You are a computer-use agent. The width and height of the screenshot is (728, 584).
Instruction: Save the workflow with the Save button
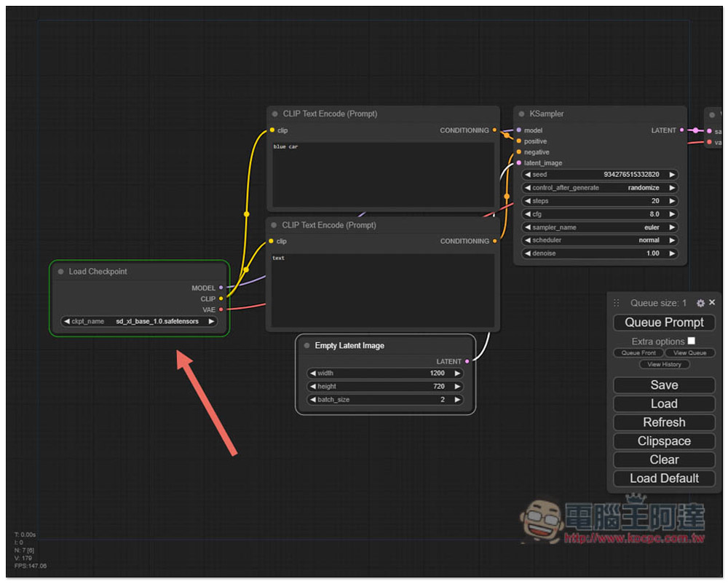[664, 385]
